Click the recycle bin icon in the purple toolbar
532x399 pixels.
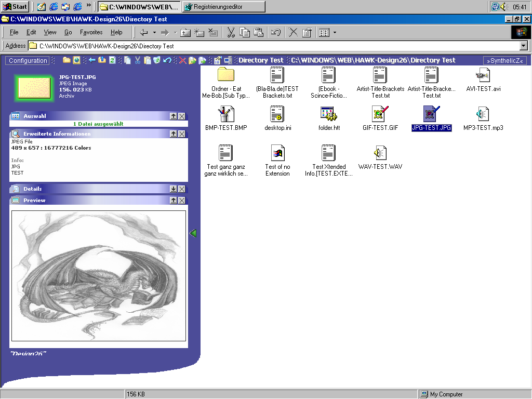coord(157,60)
